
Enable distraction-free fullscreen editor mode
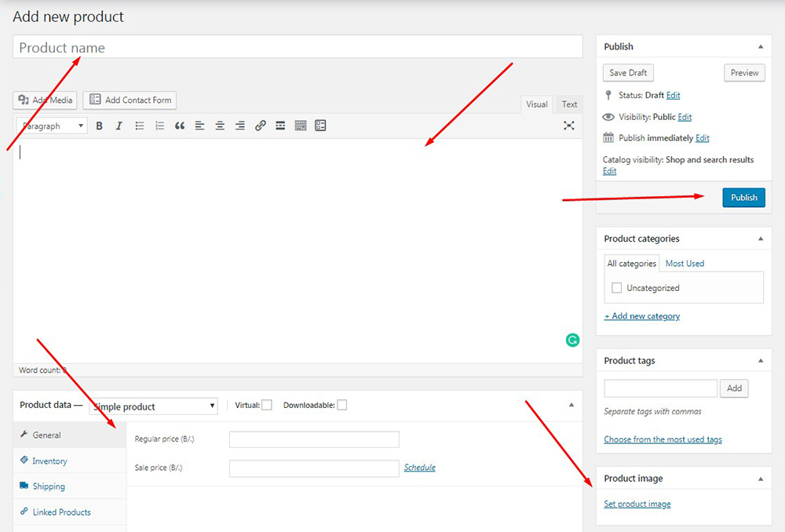(x=569, y=126)
